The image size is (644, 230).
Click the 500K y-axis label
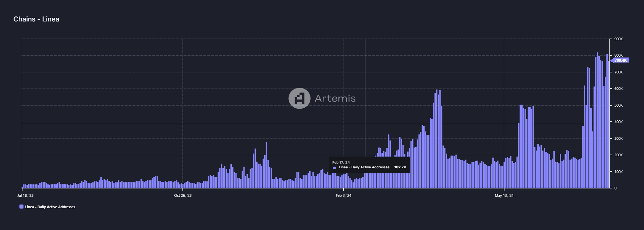[619, 105]
